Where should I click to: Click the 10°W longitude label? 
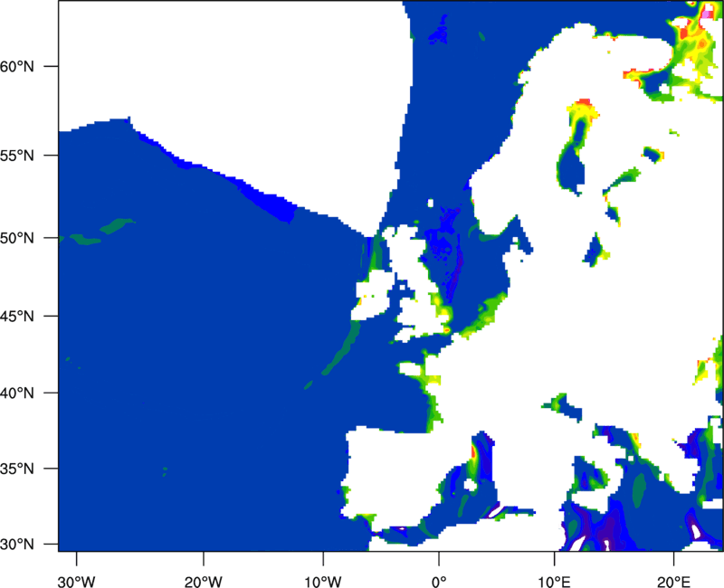click(323, 582)
